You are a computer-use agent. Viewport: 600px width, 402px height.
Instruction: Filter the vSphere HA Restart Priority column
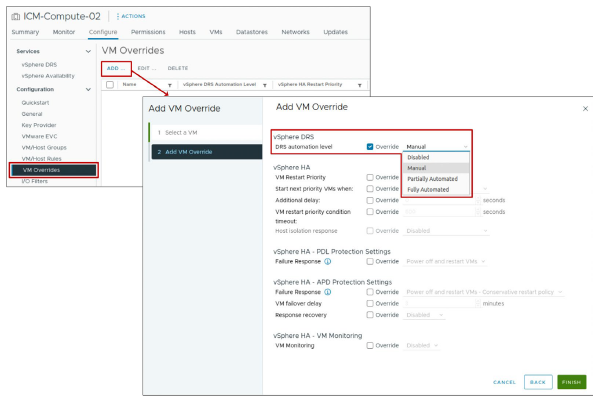click(359, 85)
